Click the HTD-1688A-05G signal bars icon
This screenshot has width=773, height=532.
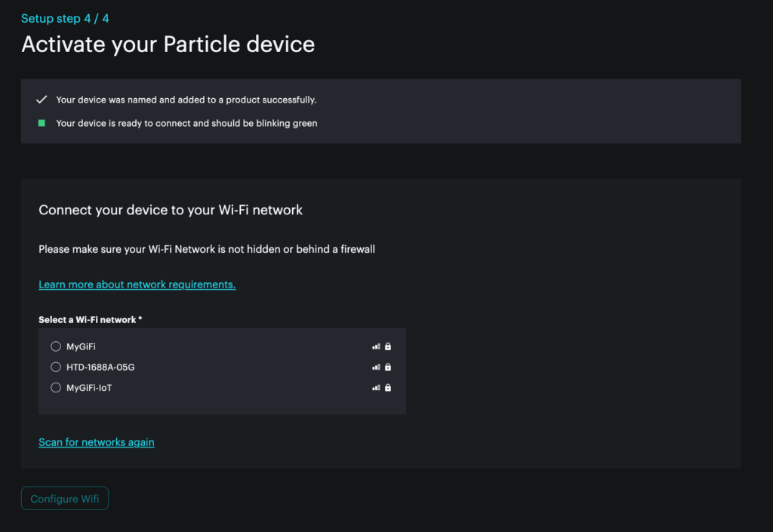(x=376, y=367)
